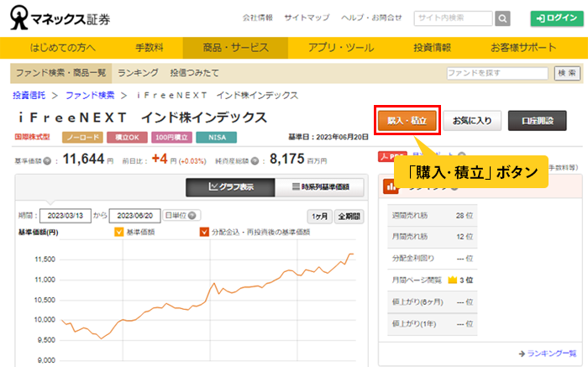Click the 月間売れ筋 ranking row
Screen dimensions: 588x367
(433, 237)
